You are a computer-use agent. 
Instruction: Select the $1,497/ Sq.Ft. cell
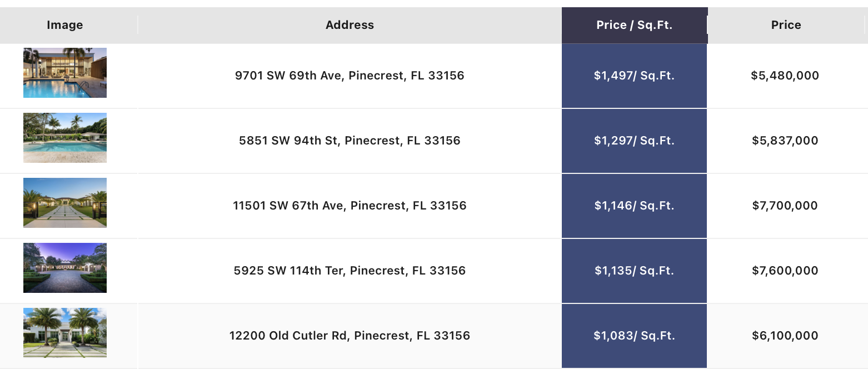[x=635, y=76]
